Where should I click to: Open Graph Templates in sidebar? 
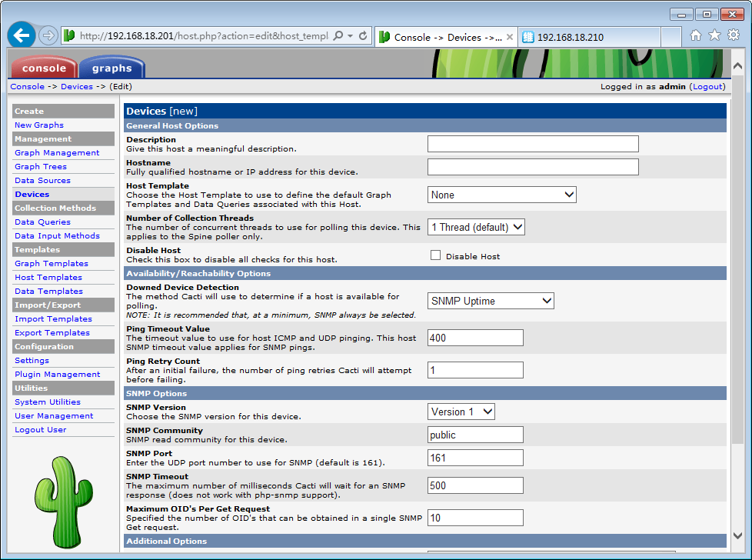[x=52, y=263]
